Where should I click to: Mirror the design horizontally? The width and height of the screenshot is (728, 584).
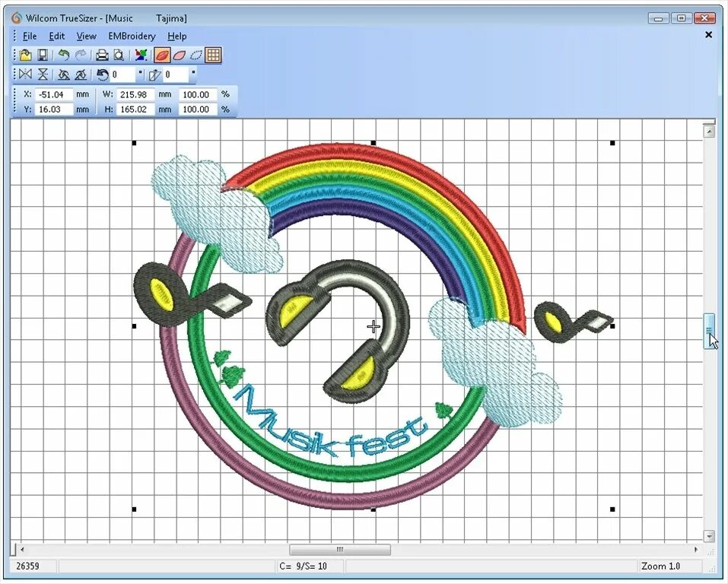[26, 75]
